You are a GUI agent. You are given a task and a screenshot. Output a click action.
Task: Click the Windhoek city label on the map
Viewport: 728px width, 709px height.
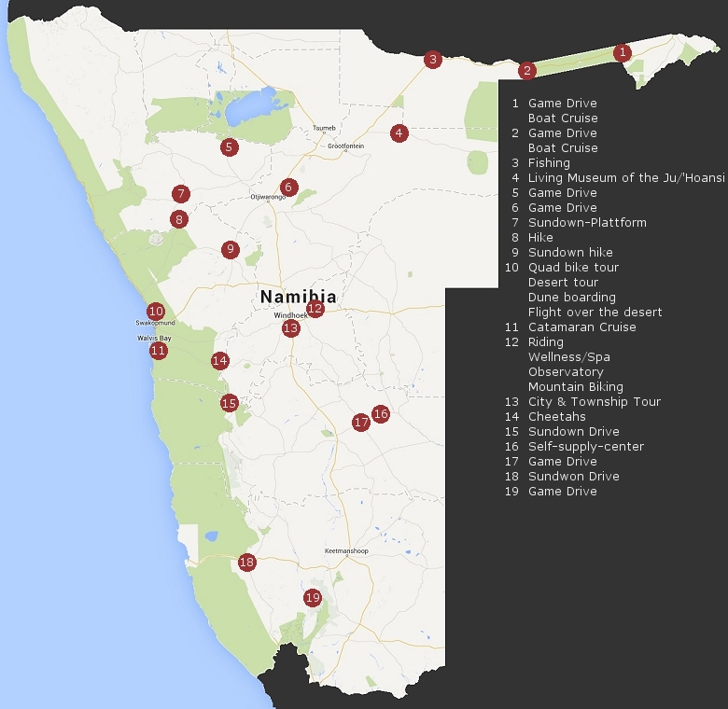point(290,315)
